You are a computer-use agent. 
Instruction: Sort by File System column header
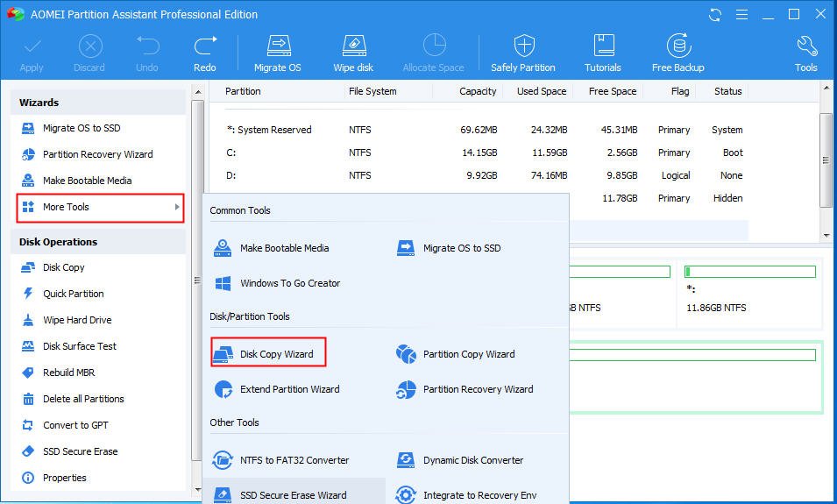point(372,91)
